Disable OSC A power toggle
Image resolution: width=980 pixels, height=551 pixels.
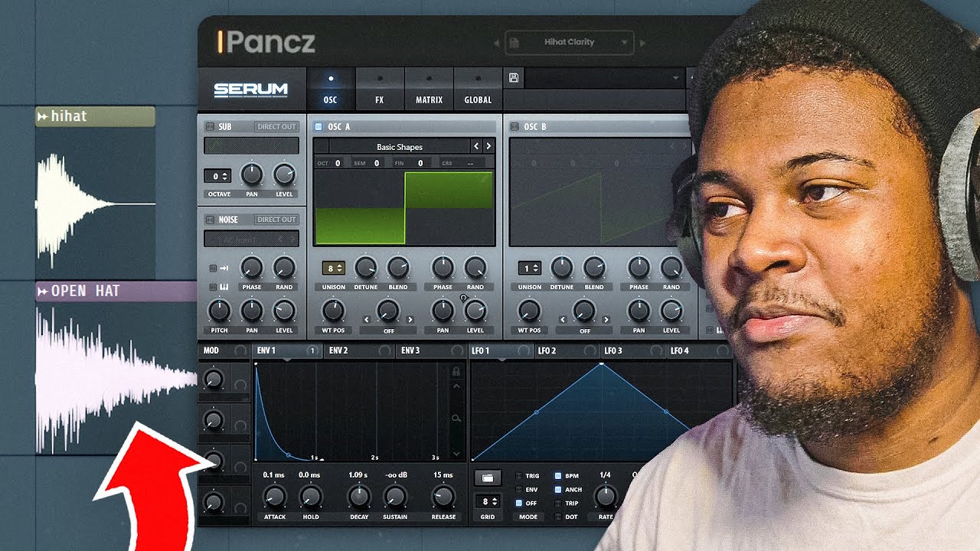click(319, 126)
